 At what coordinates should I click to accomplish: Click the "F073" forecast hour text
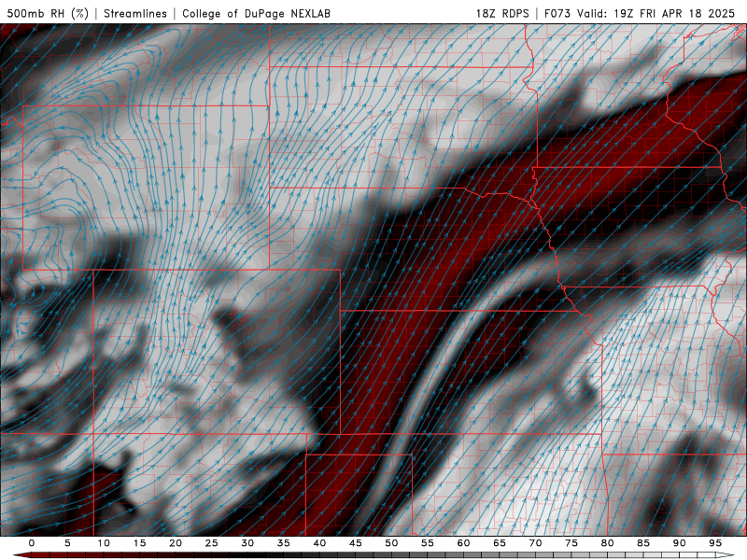coord(557,13)
